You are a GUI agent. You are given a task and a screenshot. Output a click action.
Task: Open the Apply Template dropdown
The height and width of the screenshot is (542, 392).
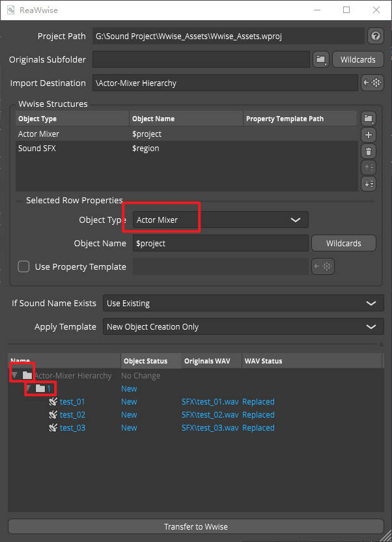point(371,326)
